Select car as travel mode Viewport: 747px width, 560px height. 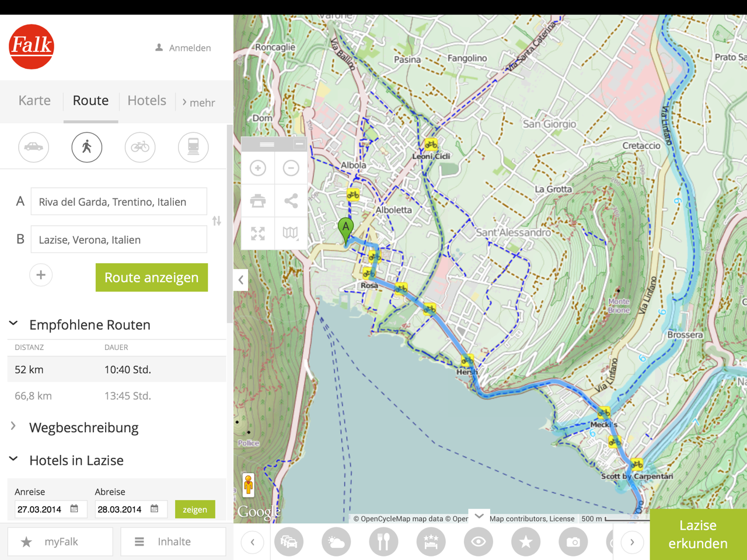click(34, 147)
